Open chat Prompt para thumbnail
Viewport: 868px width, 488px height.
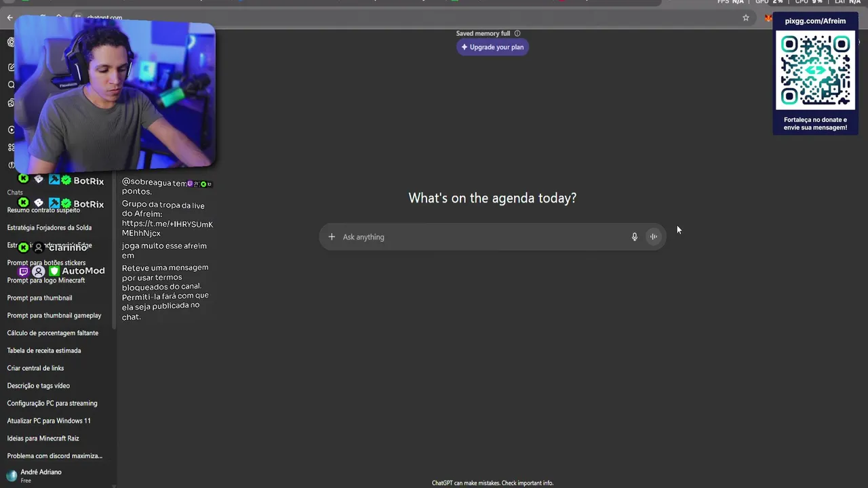[39, 298]
